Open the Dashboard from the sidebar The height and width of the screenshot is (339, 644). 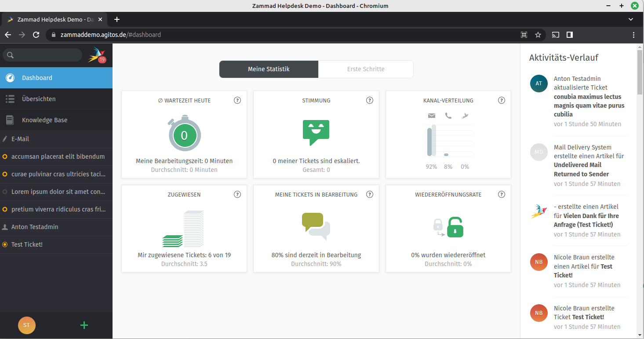[36, 77]
